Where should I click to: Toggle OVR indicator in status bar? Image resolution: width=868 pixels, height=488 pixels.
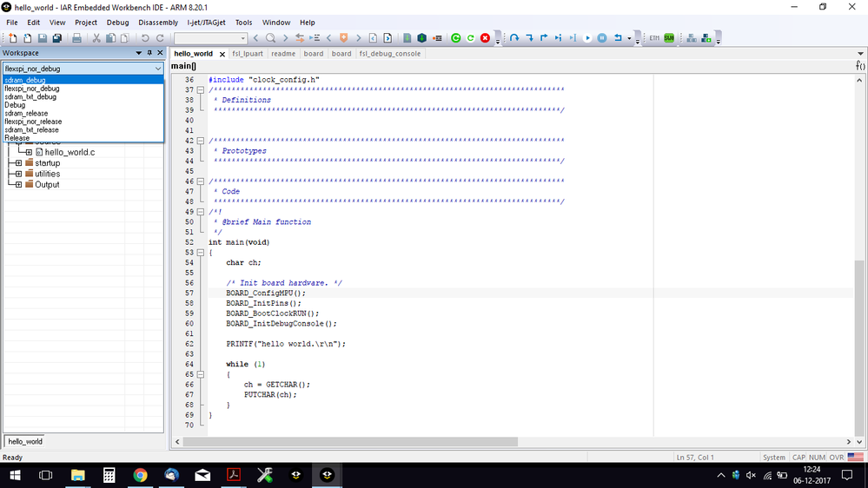[x=837, y=458]
